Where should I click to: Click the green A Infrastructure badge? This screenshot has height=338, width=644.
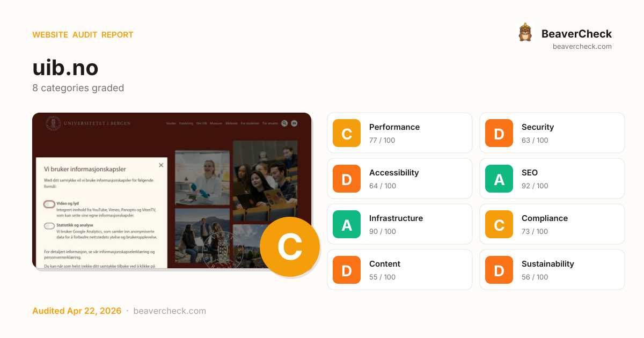(347, 224)
